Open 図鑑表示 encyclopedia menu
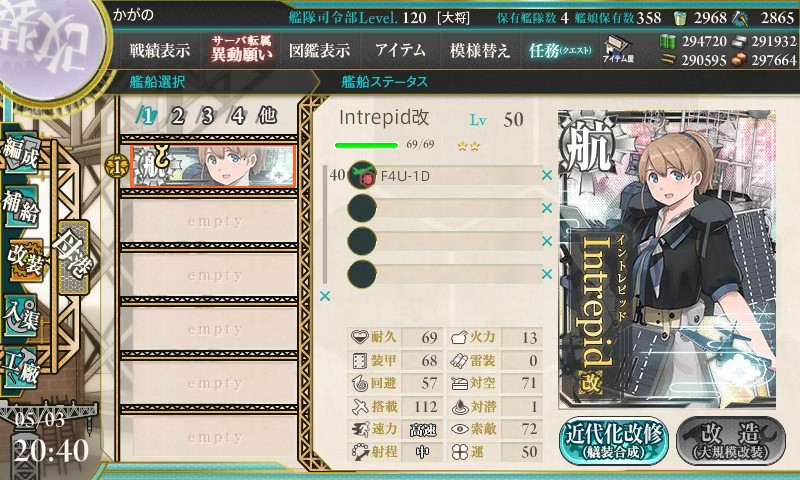The height and width of the screenshot is (480, 800). coord(319,50)
